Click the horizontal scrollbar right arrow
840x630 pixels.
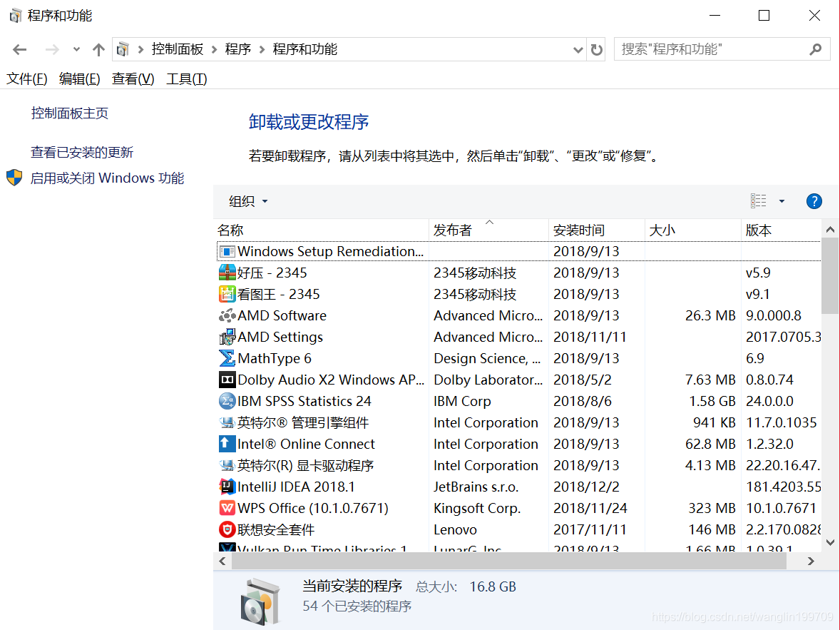tap(811, 561)
